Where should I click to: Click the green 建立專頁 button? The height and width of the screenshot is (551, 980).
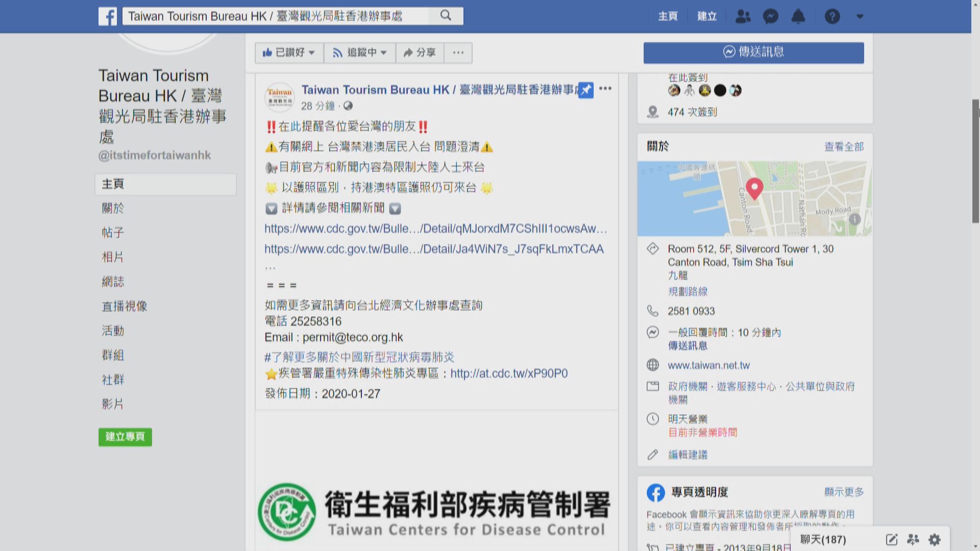click(x=125, y=437)
